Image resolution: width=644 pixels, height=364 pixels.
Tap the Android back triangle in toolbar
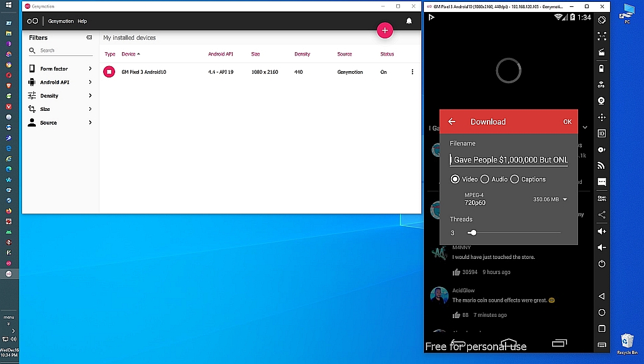click(x=602, y=296)
